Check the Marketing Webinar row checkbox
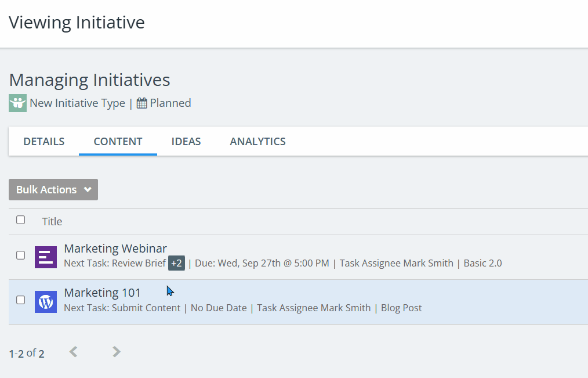Viewport: 588px width, 378px height. click(21, 255)
